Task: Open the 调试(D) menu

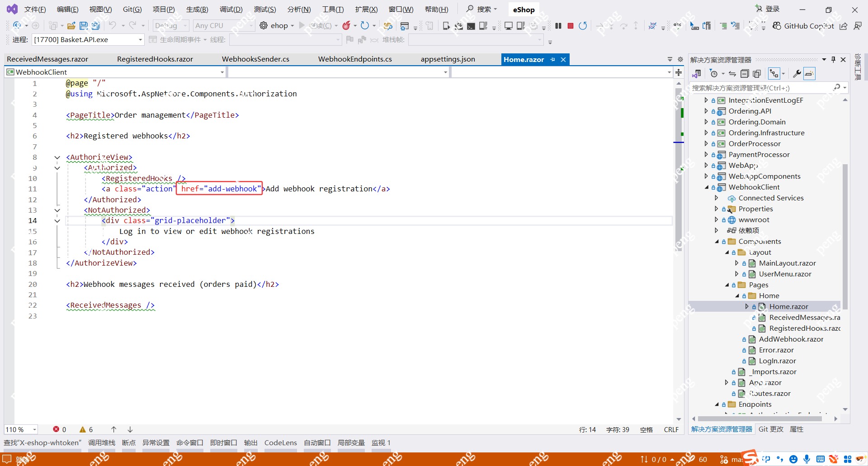Action: tap(231, 10)
